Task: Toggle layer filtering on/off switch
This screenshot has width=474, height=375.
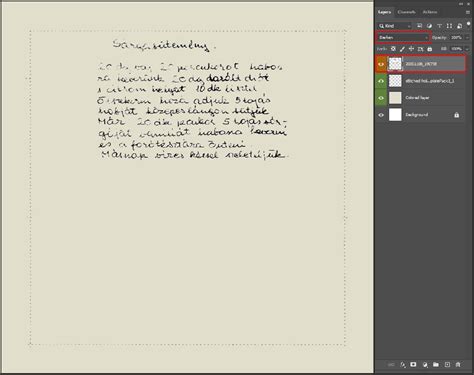Action: tap(468, 25)
